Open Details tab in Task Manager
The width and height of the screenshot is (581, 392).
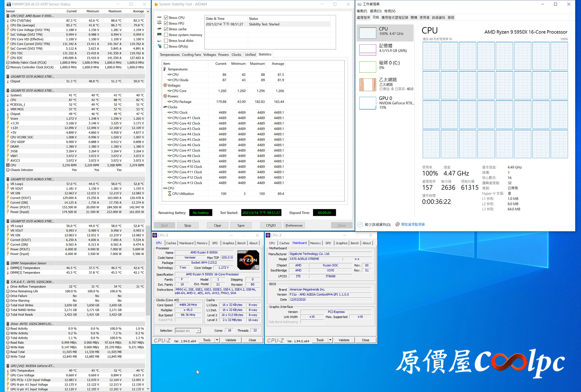pyautogui.click(x=438, y=18)
